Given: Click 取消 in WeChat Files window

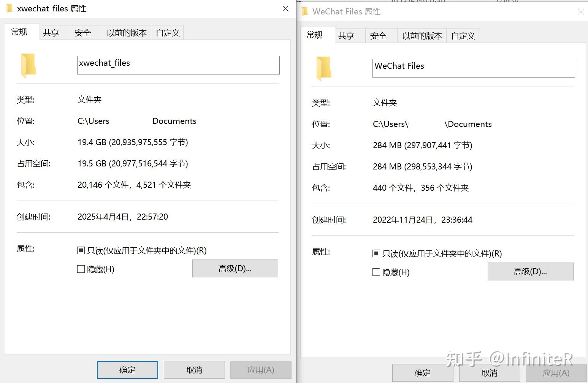Looking at the screenshot, I should point(490,373).
